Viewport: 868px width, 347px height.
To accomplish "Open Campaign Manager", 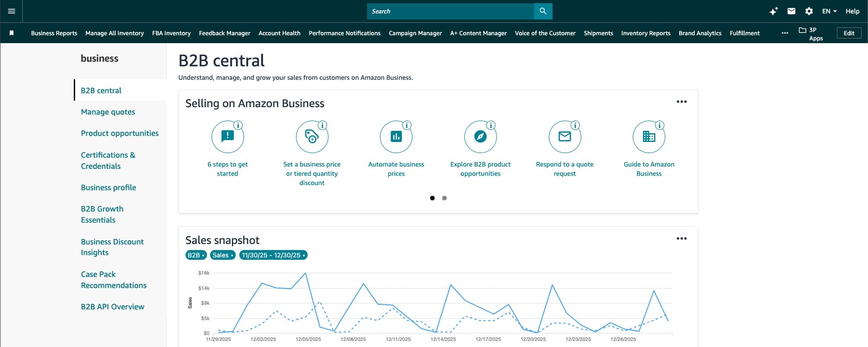I will pyautogui.click(x=415, y=33).
